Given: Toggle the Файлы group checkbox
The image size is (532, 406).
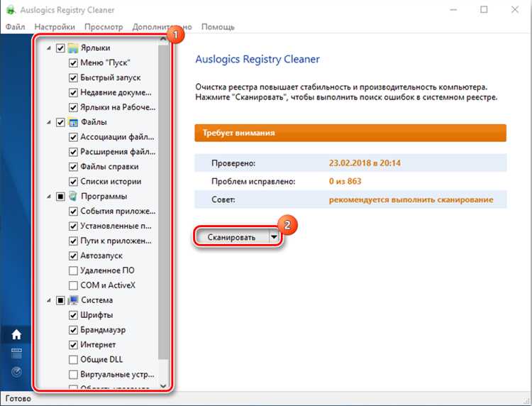Looking at the screenshot, I should click(x=60, y=122).
